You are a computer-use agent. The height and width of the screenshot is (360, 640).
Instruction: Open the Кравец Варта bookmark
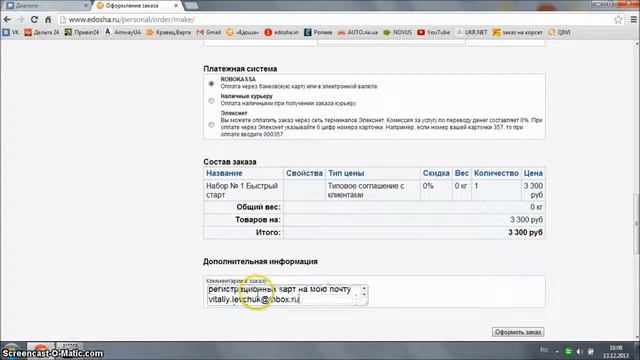168,32
